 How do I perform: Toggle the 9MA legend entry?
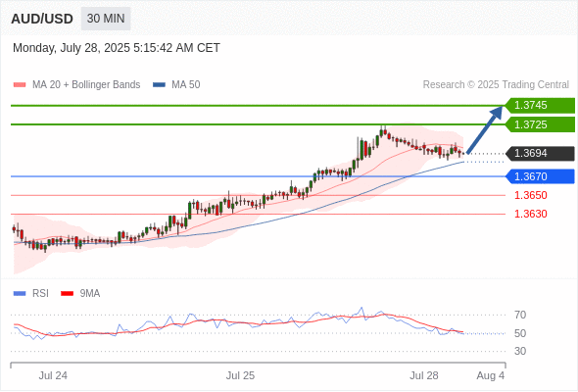click(80, 294)
